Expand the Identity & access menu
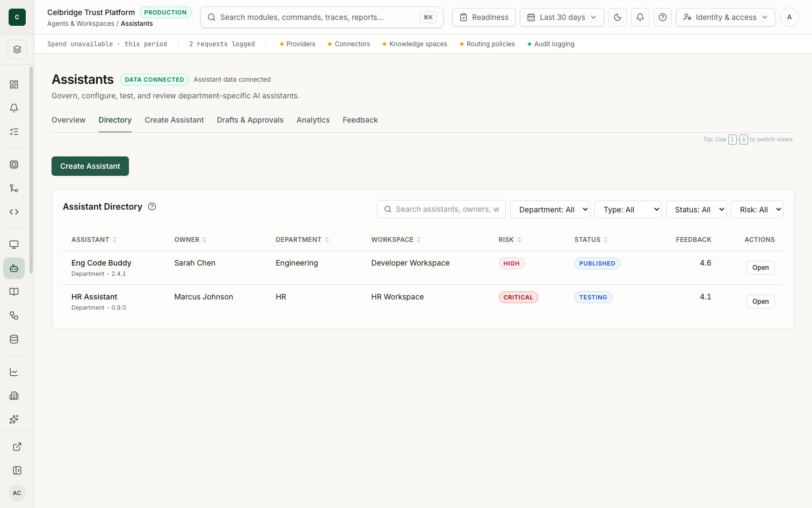Viewport: 812px width, 508px height. pos(726,17)
